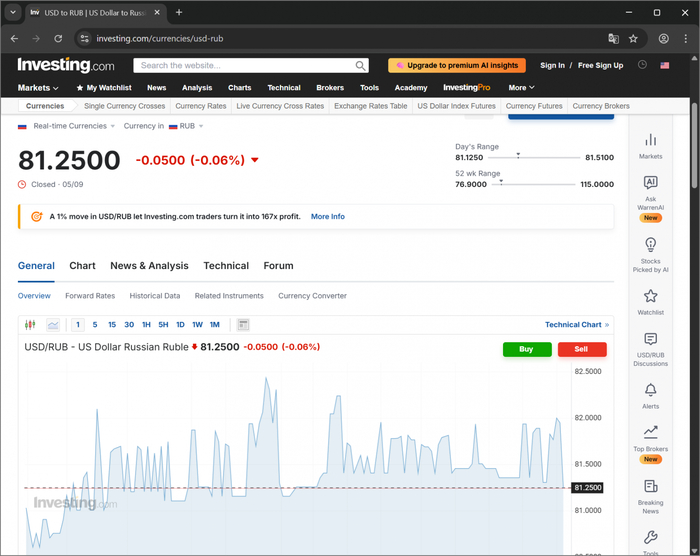This screenshot has width=700, height=556.
Task: Open Single Currency Crosses submenu link
Action: click(x=124, y=106)
